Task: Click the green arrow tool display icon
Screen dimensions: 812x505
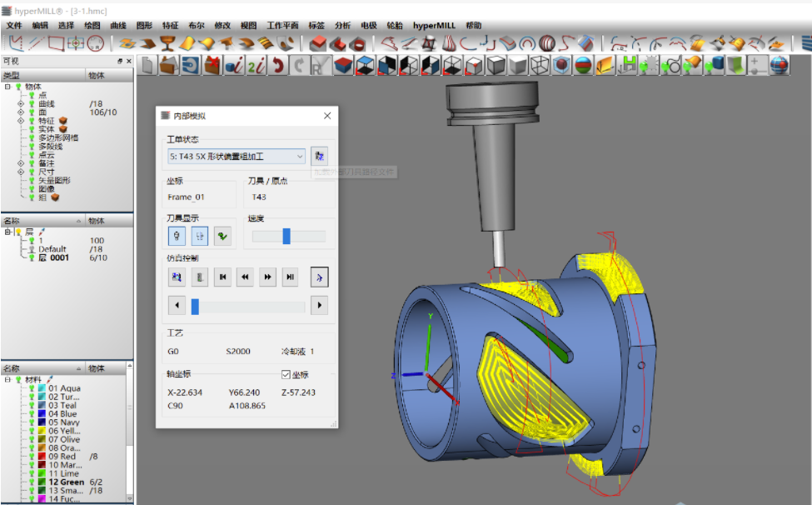Action: pos(222,236)
